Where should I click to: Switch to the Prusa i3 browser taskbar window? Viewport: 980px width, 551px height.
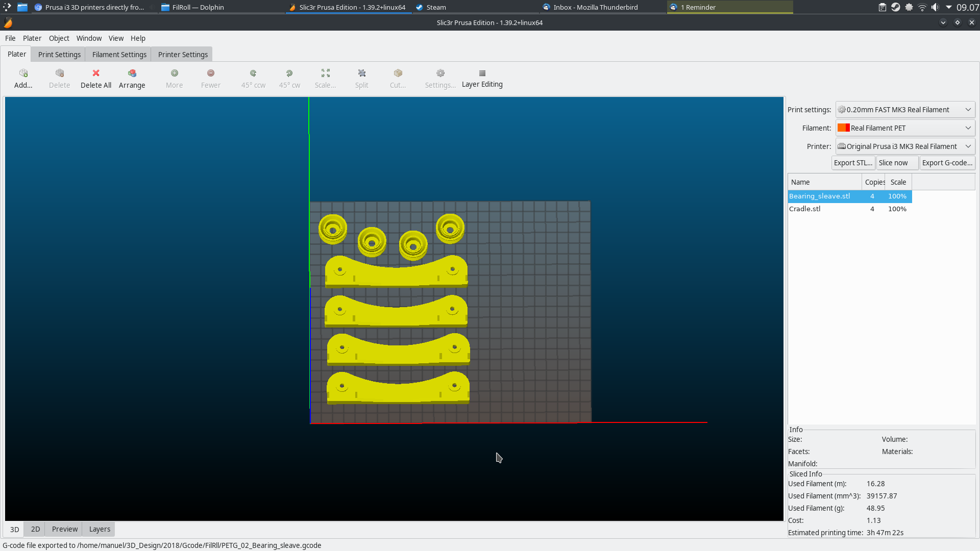[x=94, y=7]
